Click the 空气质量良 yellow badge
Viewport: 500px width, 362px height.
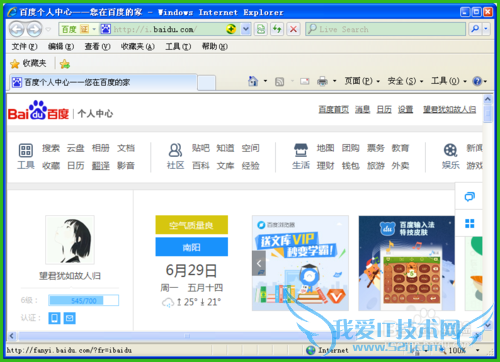point(192,225)
